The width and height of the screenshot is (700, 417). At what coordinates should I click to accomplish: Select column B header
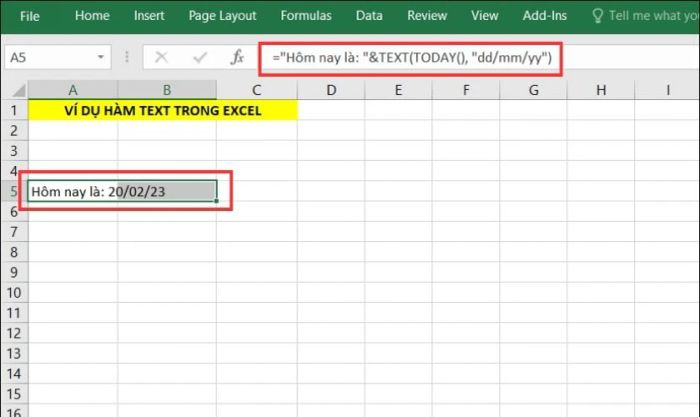click(167, 90)
